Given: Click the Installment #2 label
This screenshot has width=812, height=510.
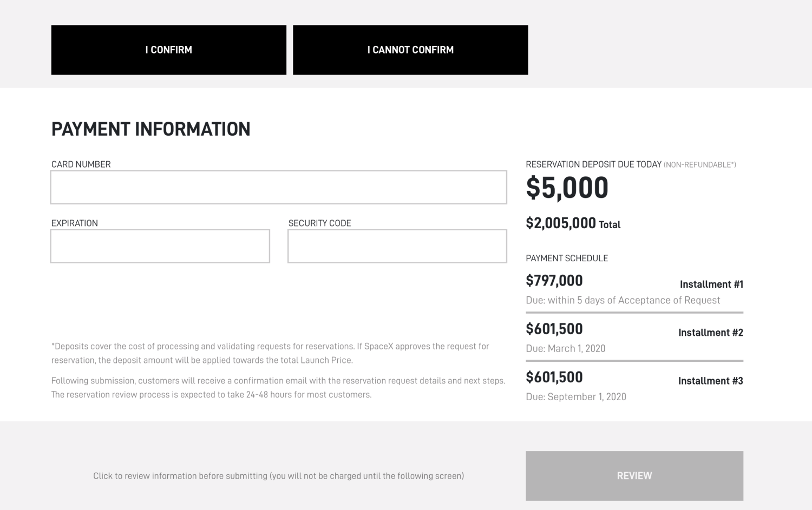Looking at the screenshot, I should pos(710,333).
